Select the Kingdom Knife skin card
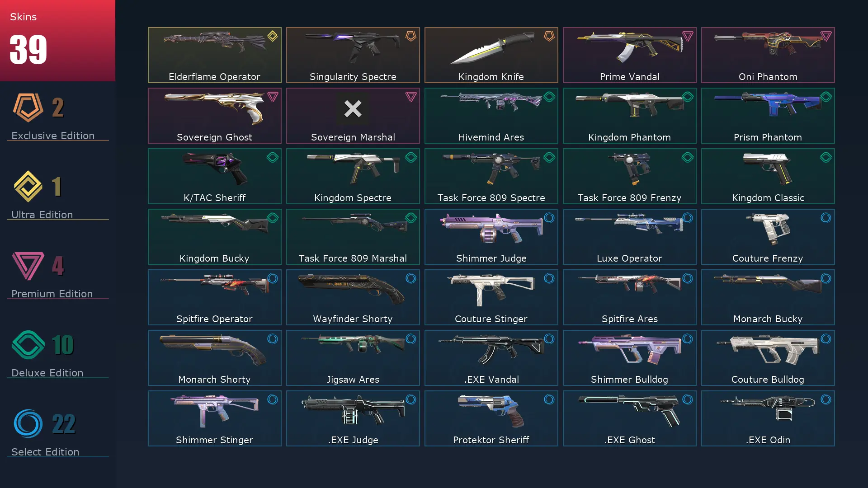The height and width of the screenshot is (488, 868). 491,55
